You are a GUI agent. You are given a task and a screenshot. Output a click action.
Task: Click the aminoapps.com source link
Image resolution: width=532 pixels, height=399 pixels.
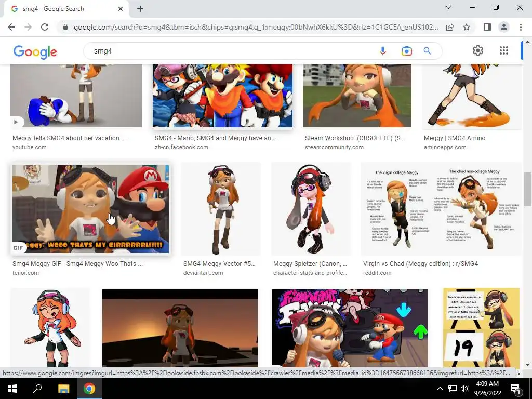(445, 147)
